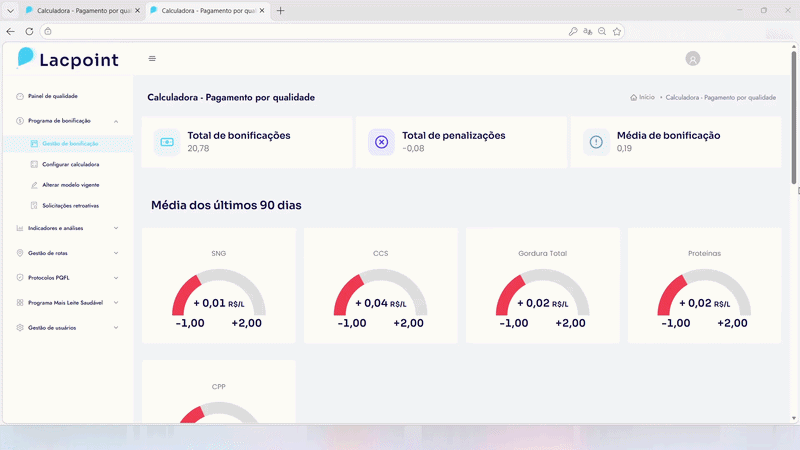800x450 pixels.
Task: Switch to the first browser tab
Action: [78, 10]
